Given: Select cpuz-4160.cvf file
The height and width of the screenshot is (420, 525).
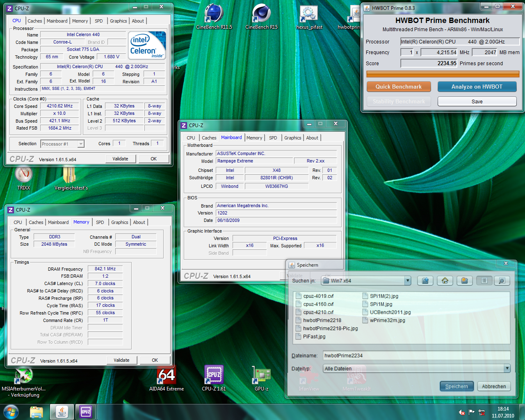Looking at the screenshot, I should [x=315, y=304].
